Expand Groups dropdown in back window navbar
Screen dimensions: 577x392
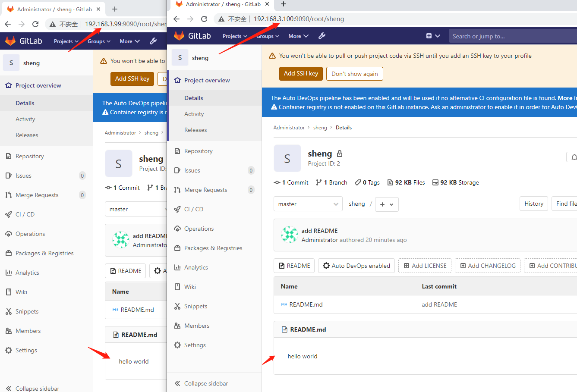pos(99,41)
